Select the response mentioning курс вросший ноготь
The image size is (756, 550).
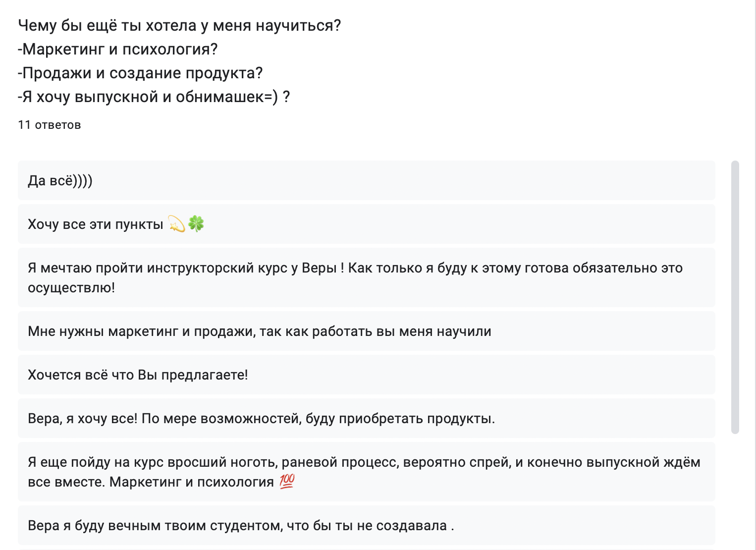click(364, 462)
